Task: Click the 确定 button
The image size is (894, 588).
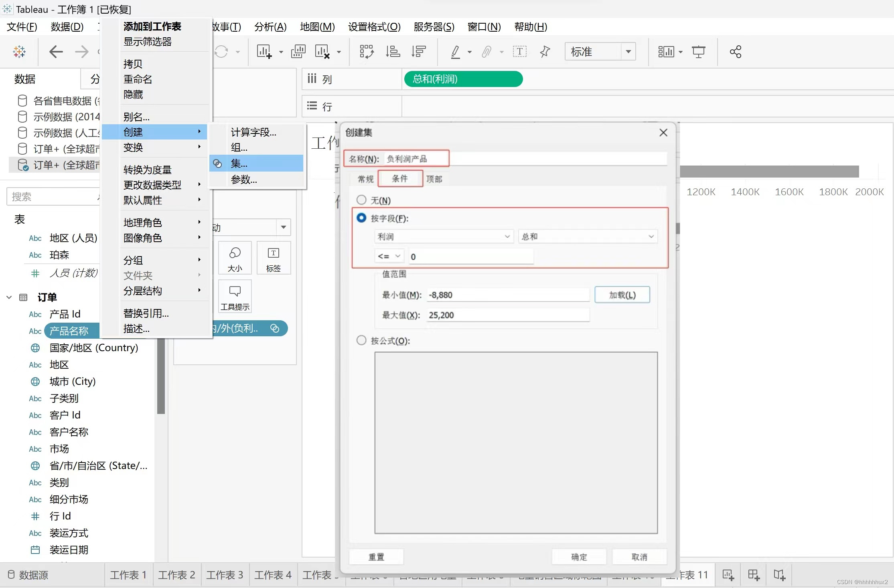Action: 579,557
